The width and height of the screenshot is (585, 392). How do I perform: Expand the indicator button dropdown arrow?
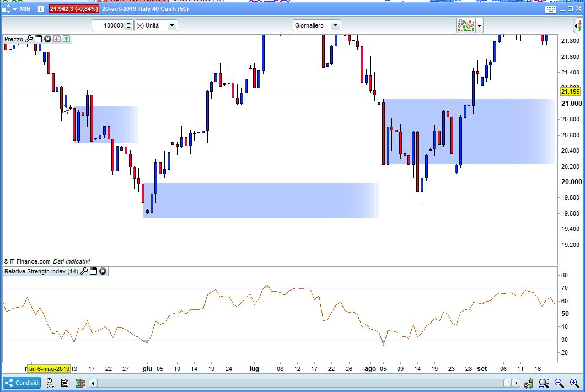click(x=480, y=26)
